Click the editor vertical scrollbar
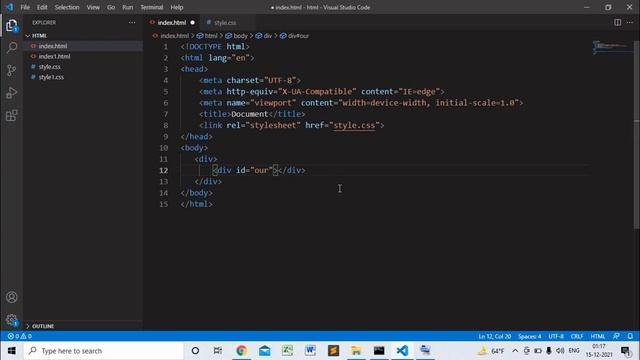 636,135
